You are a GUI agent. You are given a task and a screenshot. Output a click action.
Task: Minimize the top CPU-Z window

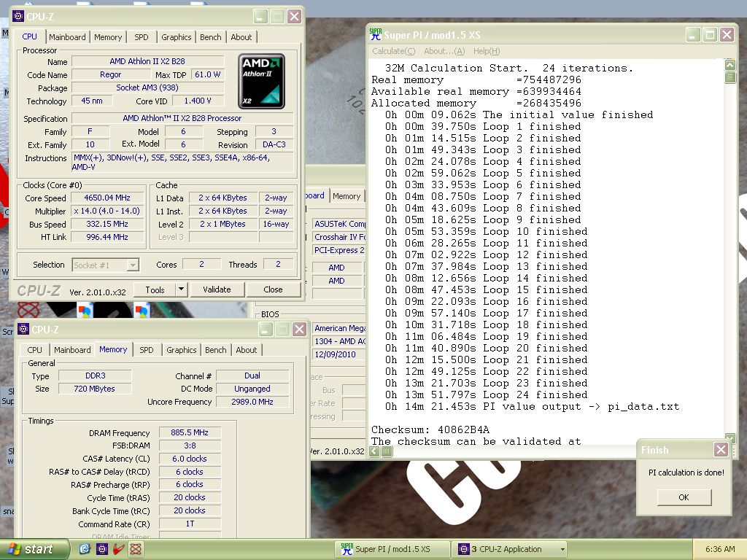point(260,17)
